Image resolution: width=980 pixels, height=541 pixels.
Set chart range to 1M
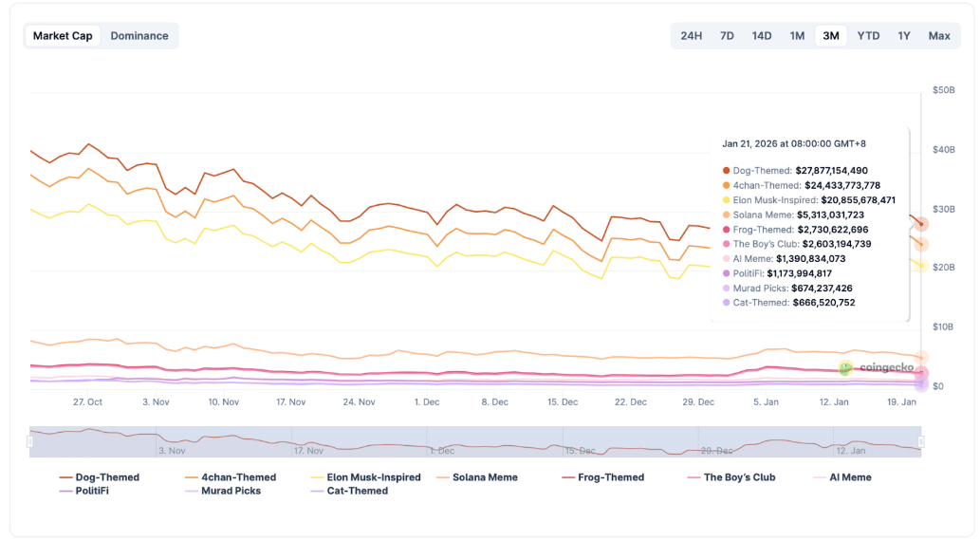(797, 36)
